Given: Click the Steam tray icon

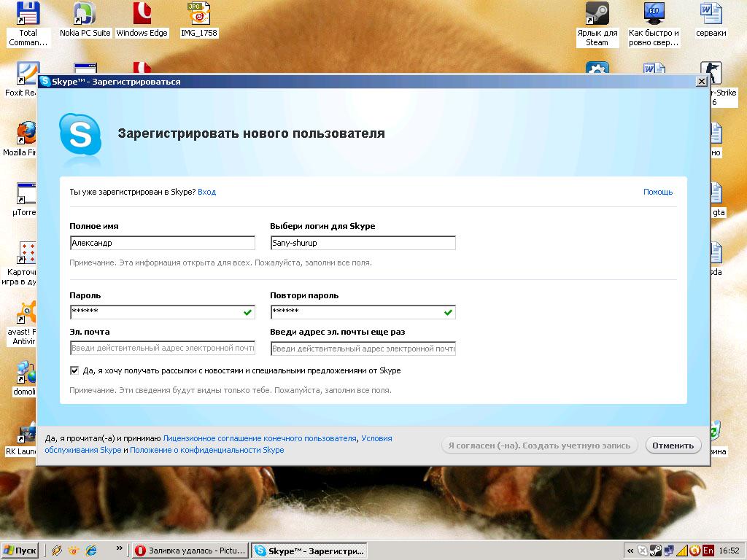Looking at the screenshot, I should [656, 551].
